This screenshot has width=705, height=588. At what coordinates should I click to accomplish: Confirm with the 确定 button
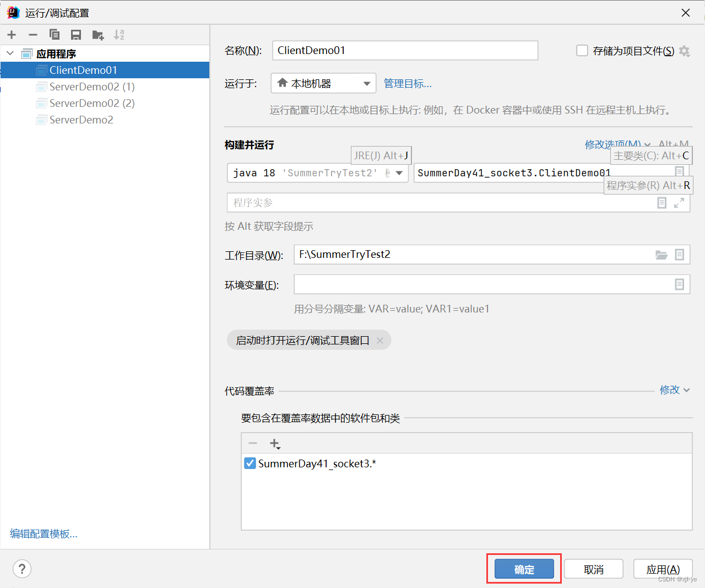[x=524, y=569]
